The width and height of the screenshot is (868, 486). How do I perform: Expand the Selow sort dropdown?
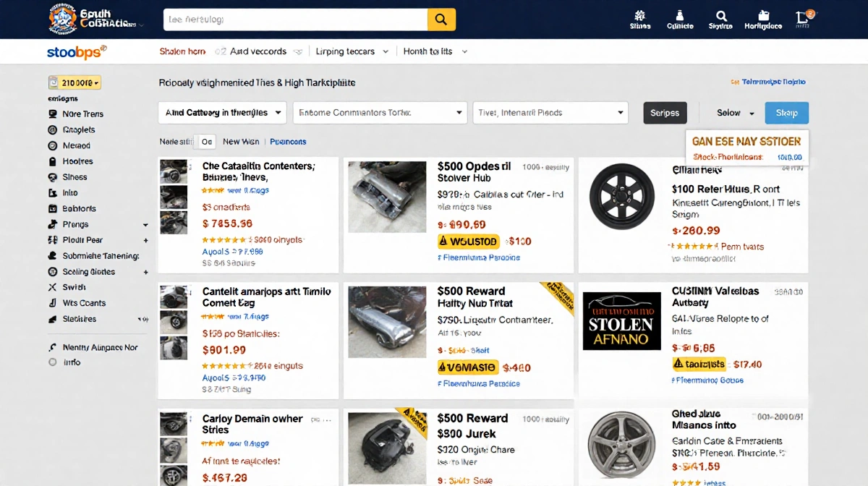click(732, 113)
